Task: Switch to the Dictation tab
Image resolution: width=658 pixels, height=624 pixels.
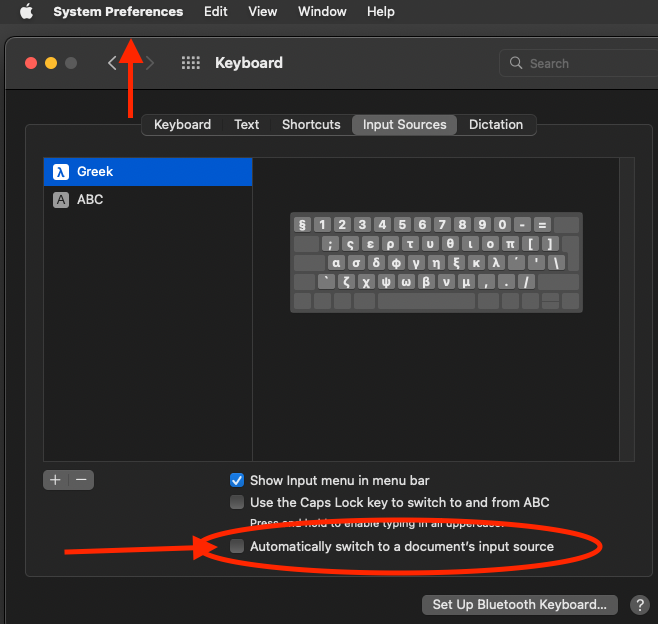Action: (x=496, y=125)
